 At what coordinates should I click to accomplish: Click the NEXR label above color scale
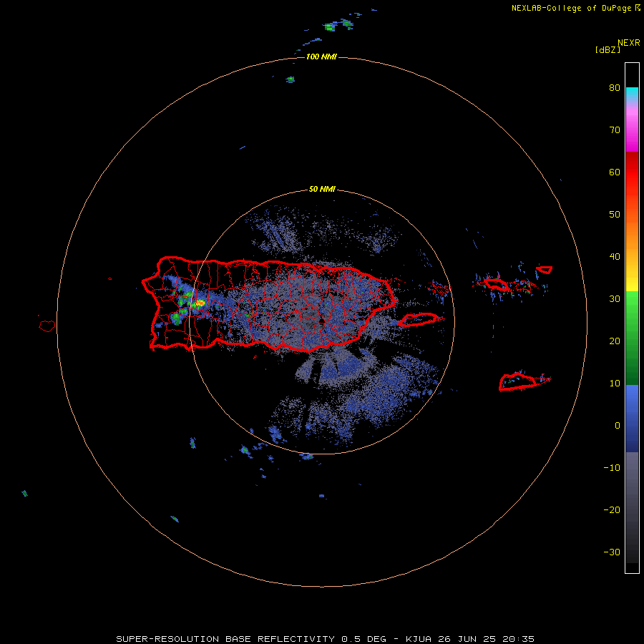click(629, 43)
